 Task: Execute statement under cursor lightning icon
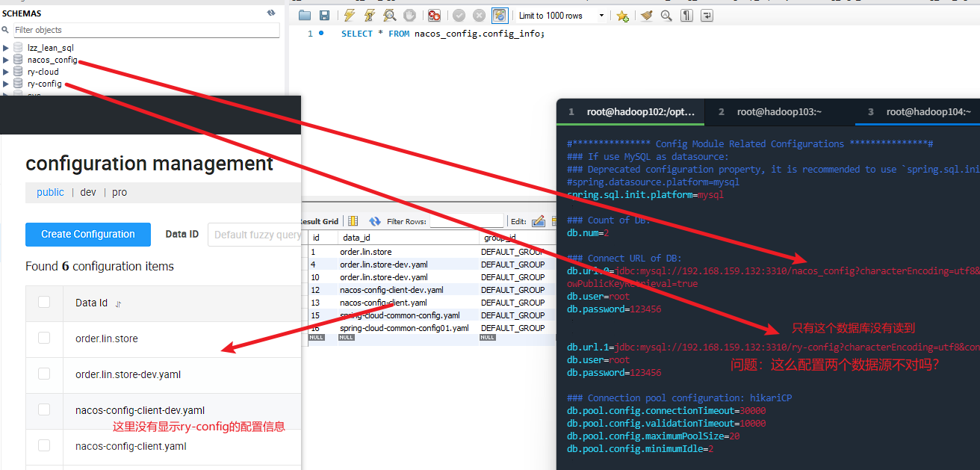pos(369,15)
